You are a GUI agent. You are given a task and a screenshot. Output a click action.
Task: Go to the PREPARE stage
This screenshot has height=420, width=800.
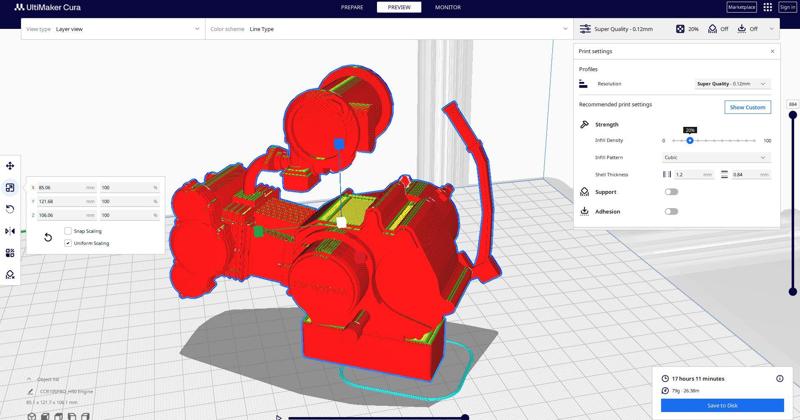tap(352, 7)
